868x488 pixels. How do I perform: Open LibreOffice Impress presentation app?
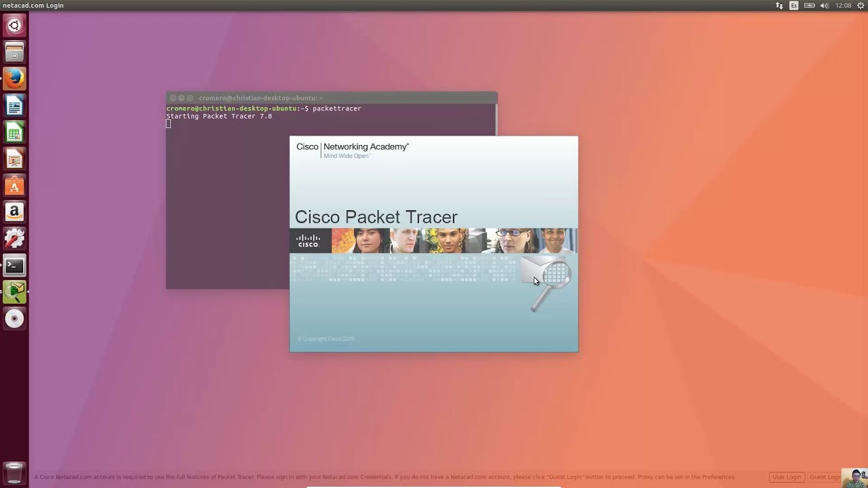14,159
